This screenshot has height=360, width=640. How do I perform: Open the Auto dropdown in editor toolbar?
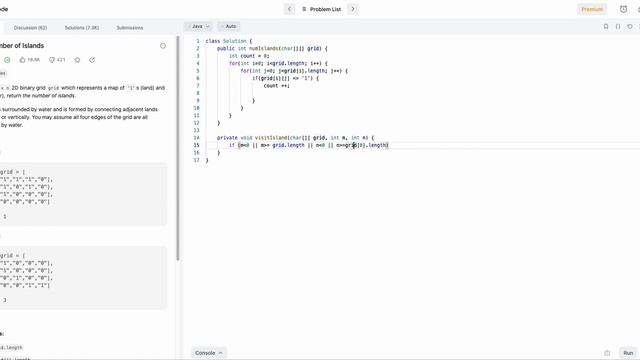point(229,26)
